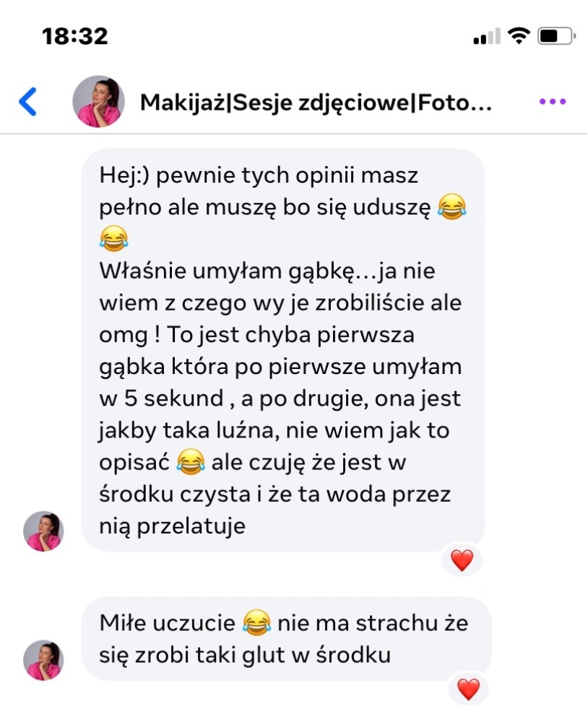The width and height of the screenshot is (588, 722).
Task: Open the purple three-dots options menu
Action: (x=553, y=101)
